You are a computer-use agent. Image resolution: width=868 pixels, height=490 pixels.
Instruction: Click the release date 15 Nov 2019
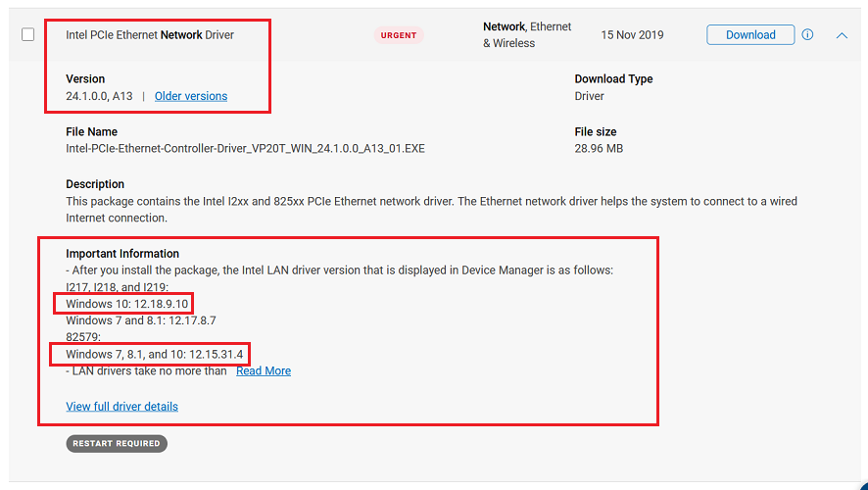(632, 35)
